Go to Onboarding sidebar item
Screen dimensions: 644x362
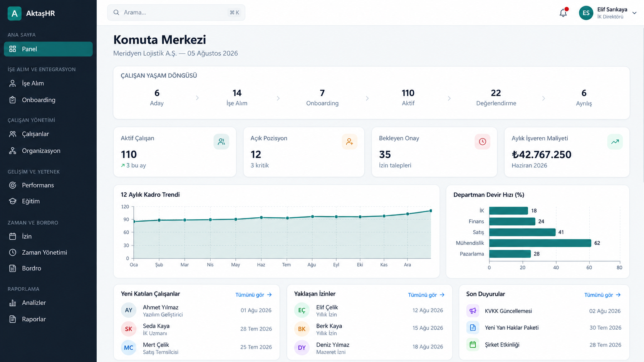(x=48, y=100)
